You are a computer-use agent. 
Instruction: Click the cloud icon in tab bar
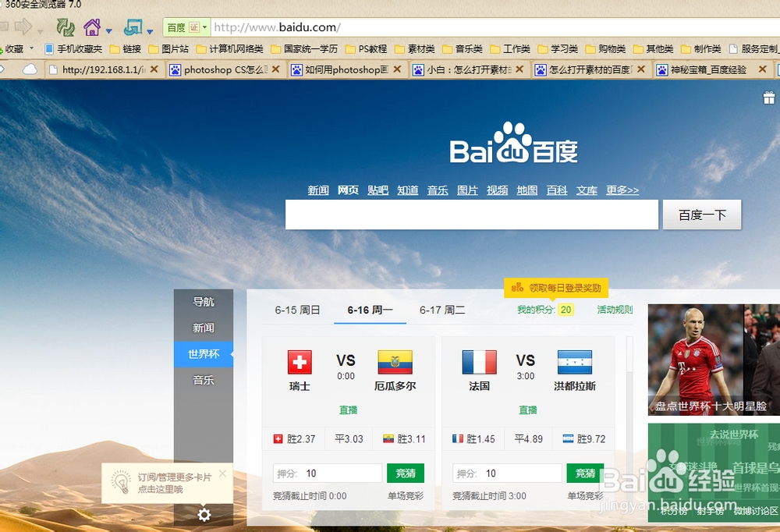coord(30,69)
